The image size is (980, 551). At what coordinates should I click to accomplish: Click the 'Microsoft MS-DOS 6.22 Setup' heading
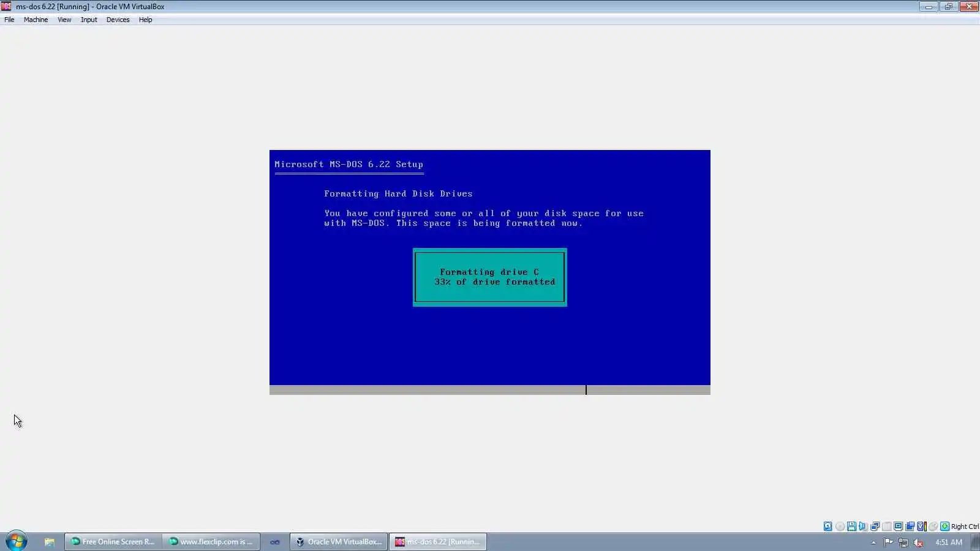[349, 164]
